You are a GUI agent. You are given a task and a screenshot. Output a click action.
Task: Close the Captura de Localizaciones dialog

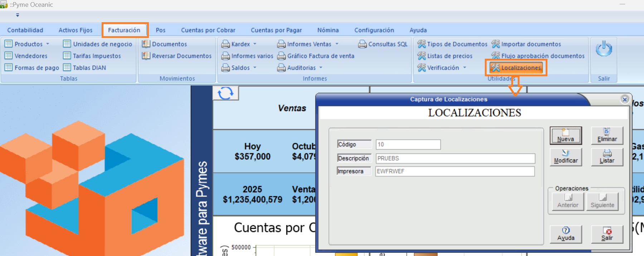click(x=625, y=100)
